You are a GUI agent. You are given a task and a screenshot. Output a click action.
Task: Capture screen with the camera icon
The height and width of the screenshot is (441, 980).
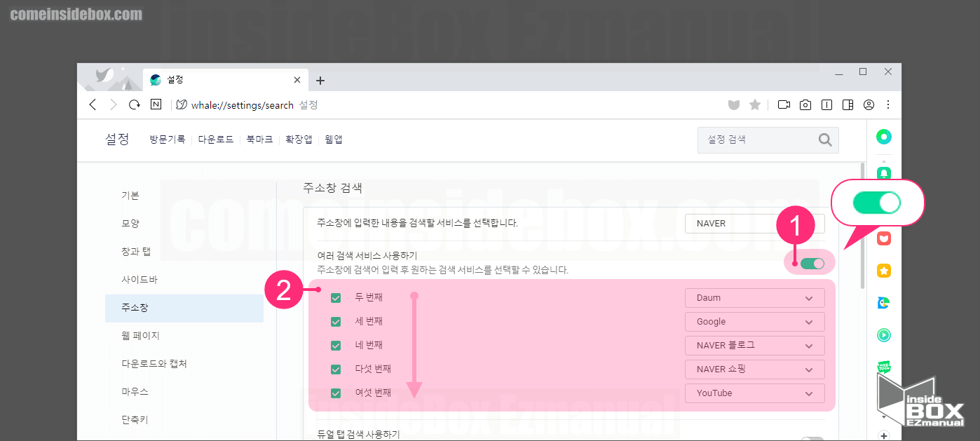coord(805,105)
